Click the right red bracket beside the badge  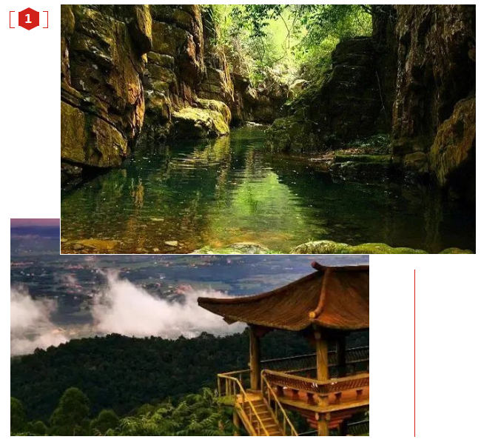45,19
